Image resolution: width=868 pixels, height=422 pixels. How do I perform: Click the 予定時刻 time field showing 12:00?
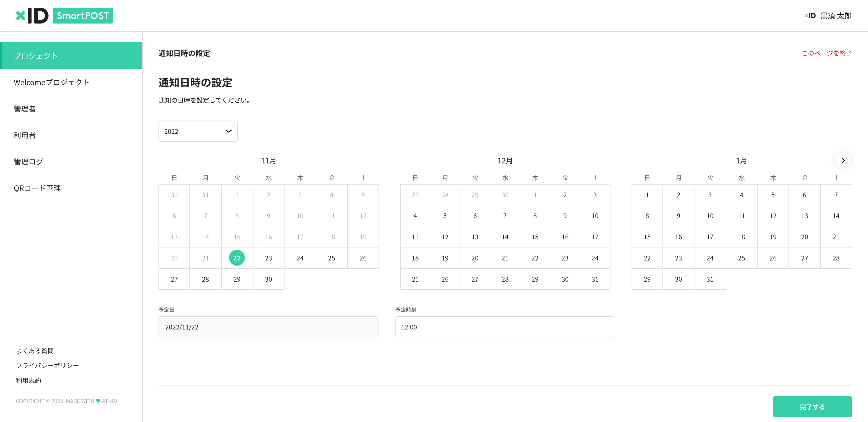[x=505, y=327]
